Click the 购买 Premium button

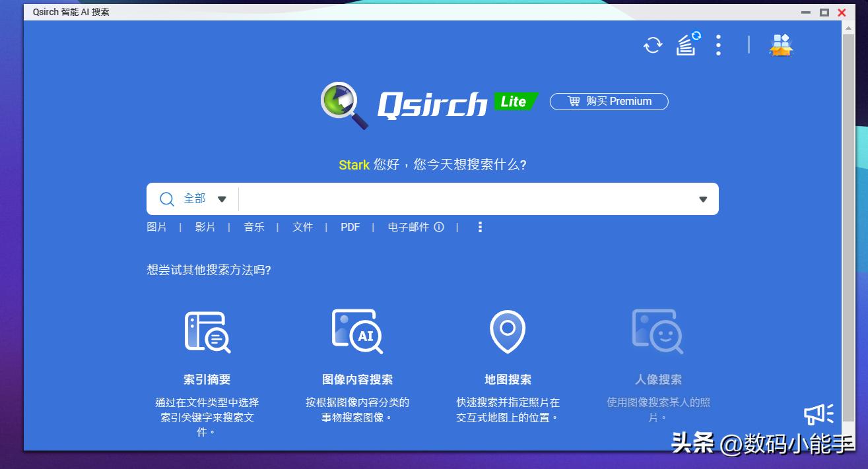coord(608,102)
